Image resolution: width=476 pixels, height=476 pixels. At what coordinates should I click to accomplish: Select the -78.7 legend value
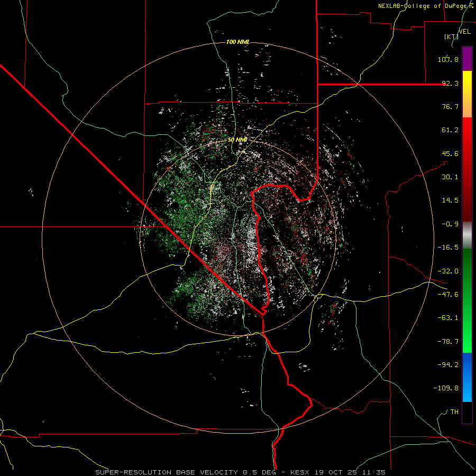(448, 342)
